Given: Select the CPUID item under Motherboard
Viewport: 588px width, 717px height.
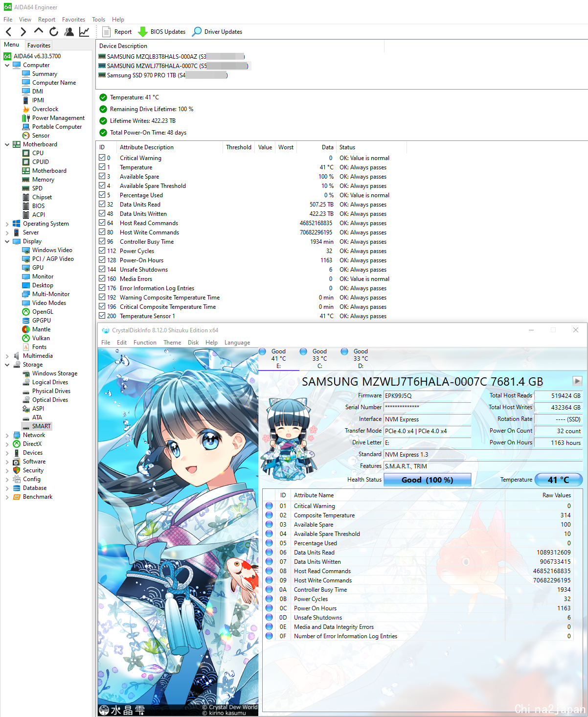Looking at the screenshot, I should pos(36,162).
